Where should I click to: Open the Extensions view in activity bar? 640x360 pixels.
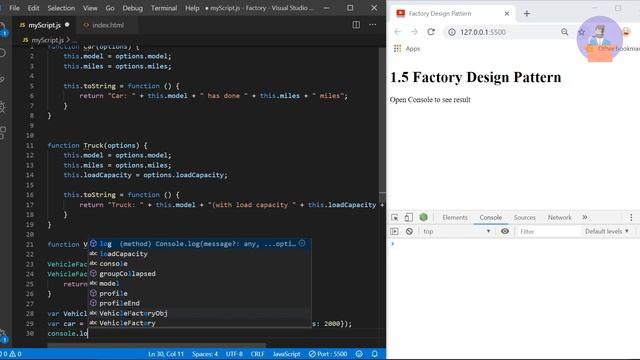pyautogui.click(x=3, y=133)
